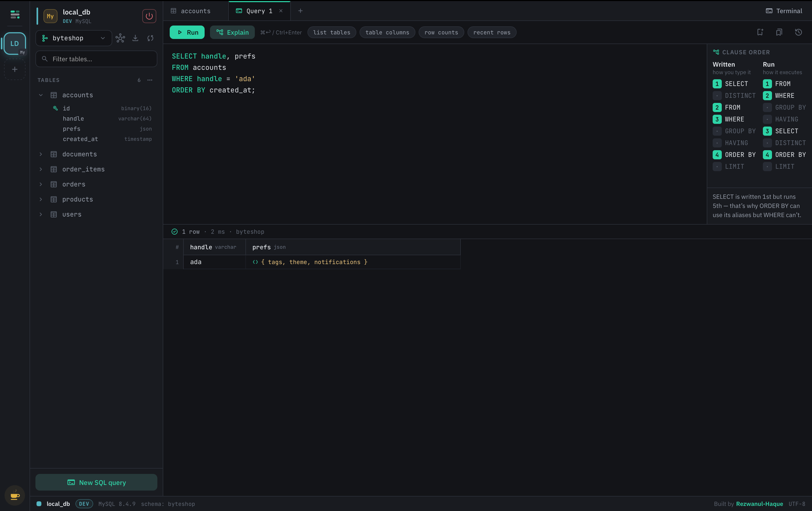Image resolution: width=812 pixels, height=511 pixels.
Task: Open the Terminal panel
Action: coord(784,11)
